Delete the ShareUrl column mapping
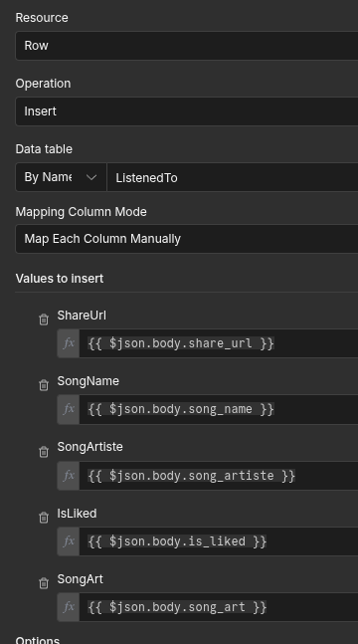 [44, 320]
